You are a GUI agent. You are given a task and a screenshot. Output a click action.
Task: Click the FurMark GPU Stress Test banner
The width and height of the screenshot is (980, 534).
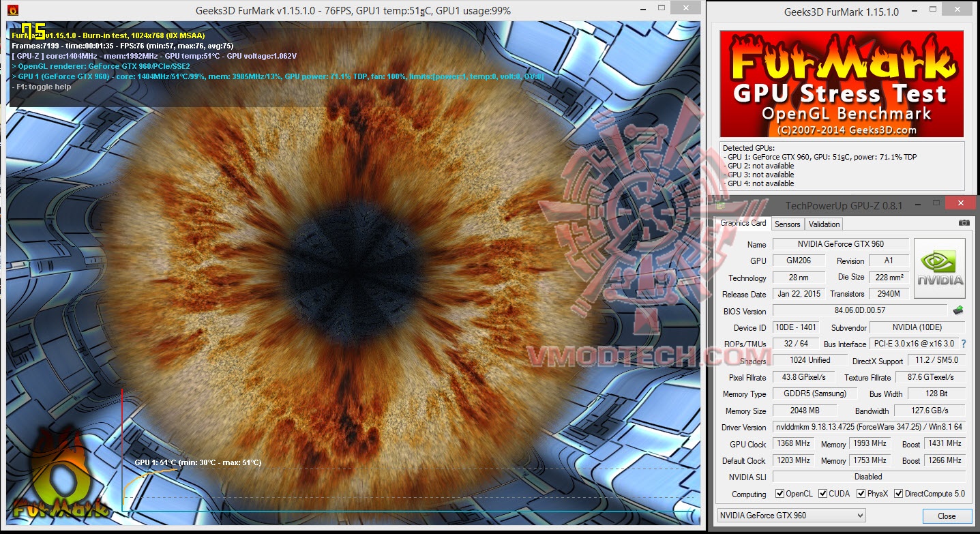tap(842, 83)
